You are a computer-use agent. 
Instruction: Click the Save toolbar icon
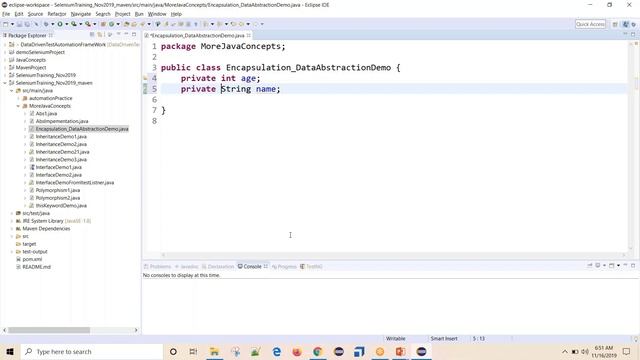(19, 24)
